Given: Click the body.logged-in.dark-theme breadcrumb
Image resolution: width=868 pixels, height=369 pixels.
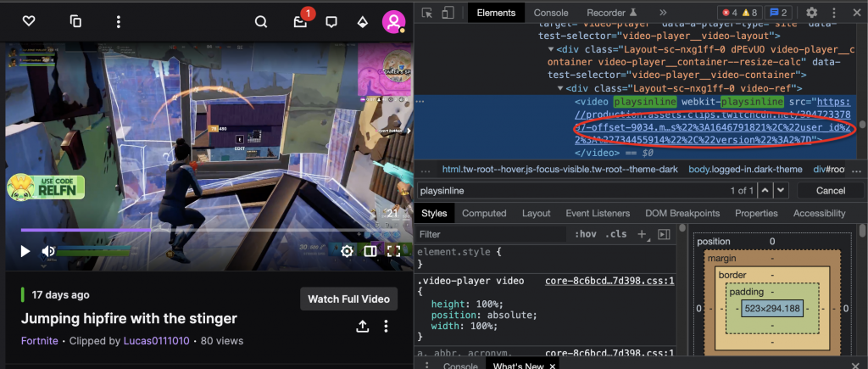Looking at the screenshot, I should point(745,169).
